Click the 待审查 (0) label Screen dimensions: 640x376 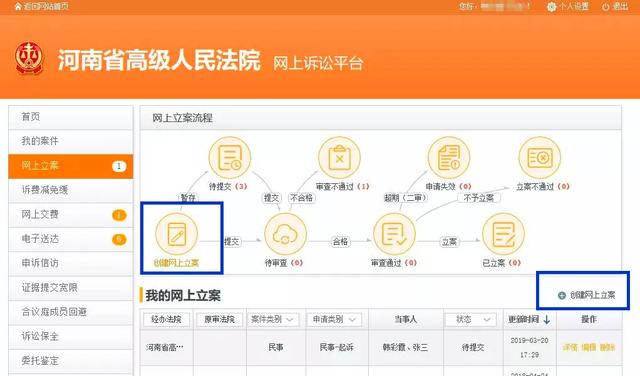click(284, 263)
